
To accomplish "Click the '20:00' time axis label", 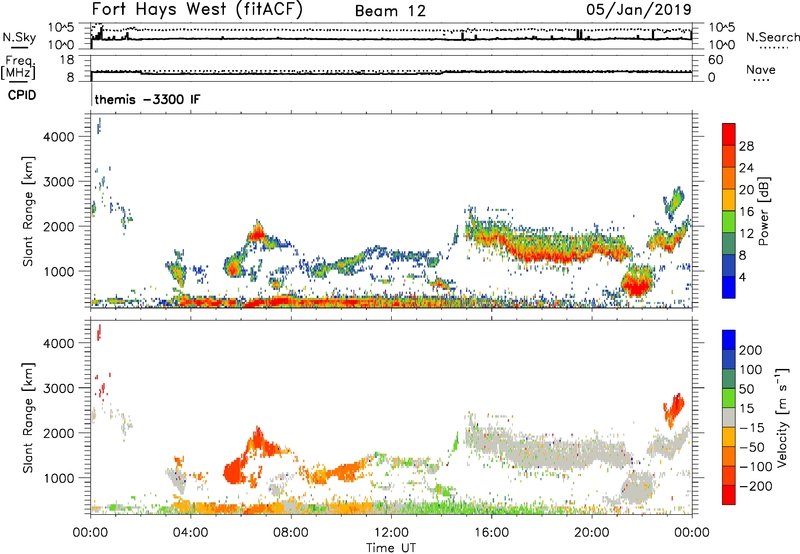I will (x=591, y=533).
